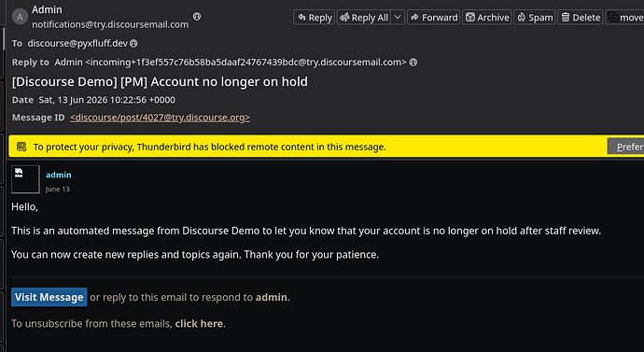Click the sender name Admin in the header
Screen dimensions: 644x352
click(47, 9)
